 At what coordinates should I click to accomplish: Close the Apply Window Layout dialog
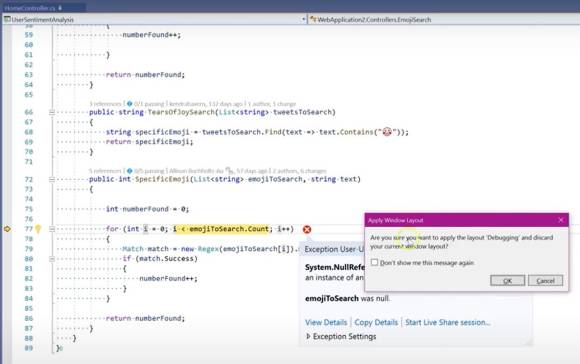tap(561, 220)
